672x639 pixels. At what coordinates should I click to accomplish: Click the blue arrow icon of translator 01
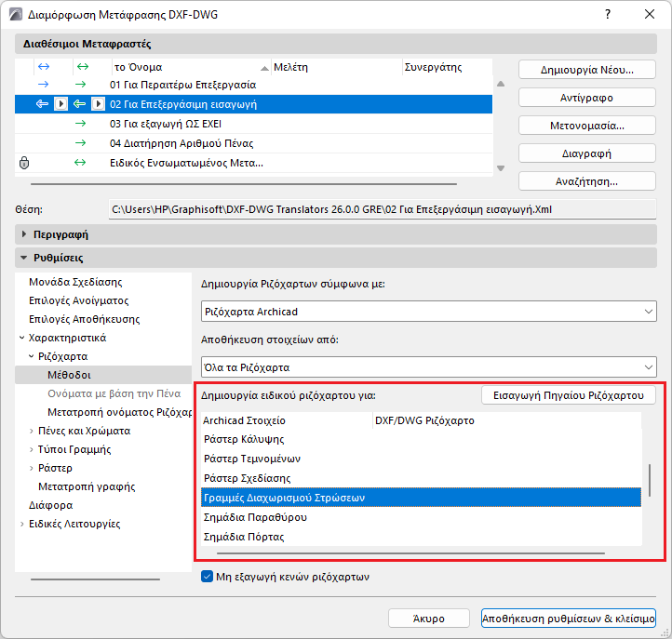(42, 85)
